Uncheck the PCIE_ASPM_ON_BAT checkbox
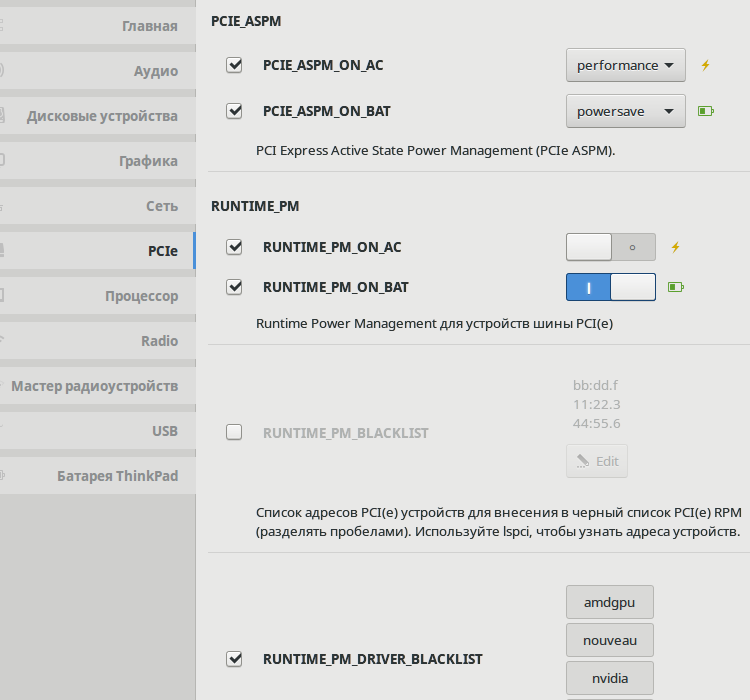Screen dimensions: 750x700 tap(234, 111)
